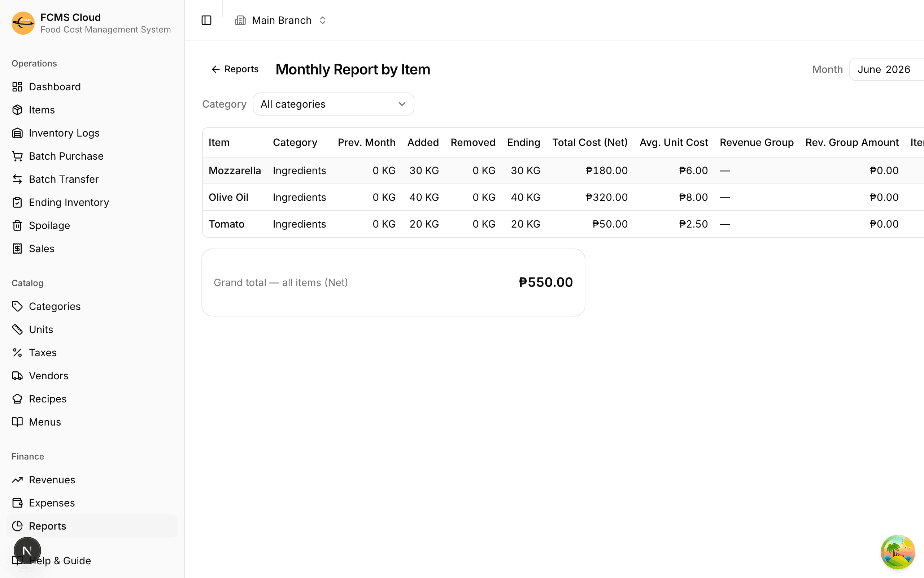Click the Prev. Month column header
This screenshot has height=578, width=924.
click(x=367, y=142)
